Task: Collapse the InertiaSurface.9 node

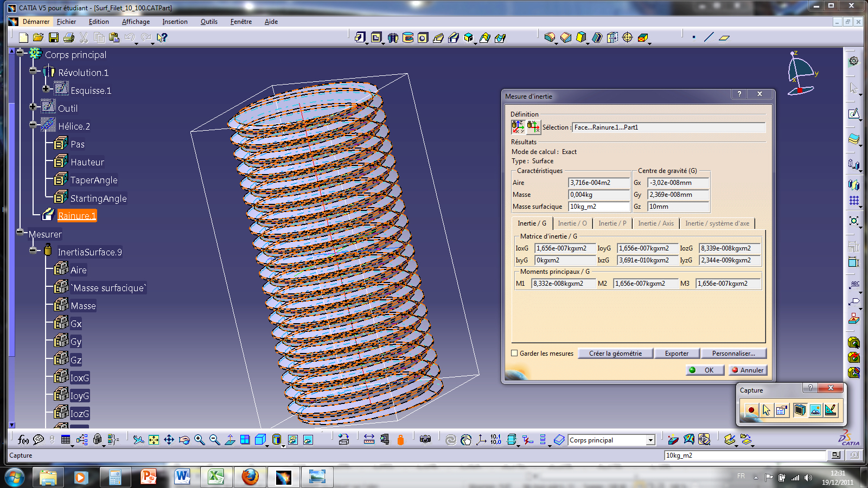Action: coord(33,251)
